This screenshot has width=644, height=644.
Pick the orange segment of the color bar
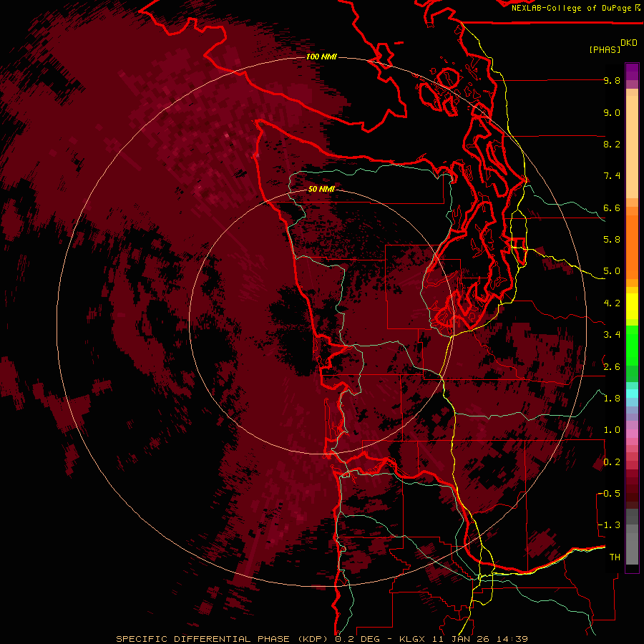[632, 246]
